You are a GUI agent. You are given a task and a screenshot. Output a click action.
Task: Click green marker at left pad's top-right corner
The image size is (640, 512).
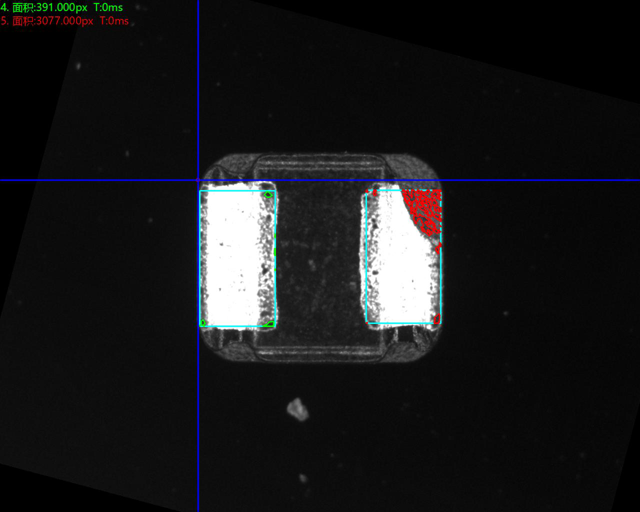coord(270,193)
